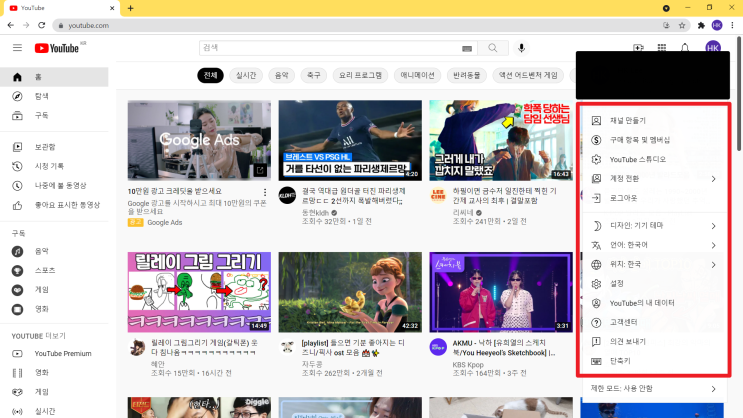Open 보관함 library in sidebar
This screenshot has width=743, height=418.
[54, 147]
